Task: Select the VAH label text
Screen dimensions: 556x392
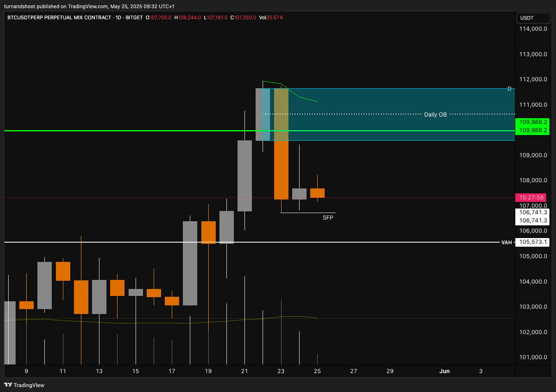Action: tap(507, 243)
